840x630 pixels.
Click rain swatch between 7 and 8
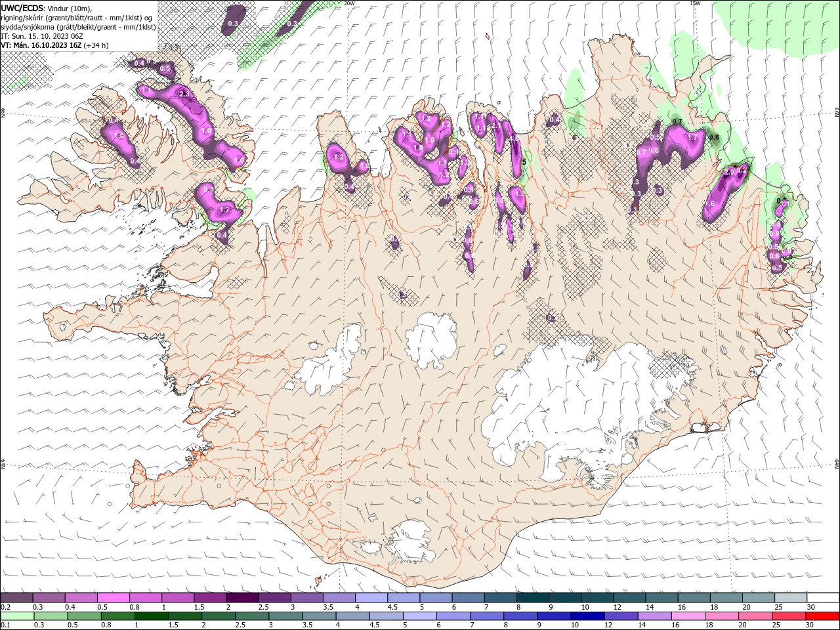[x=486, y=616]
